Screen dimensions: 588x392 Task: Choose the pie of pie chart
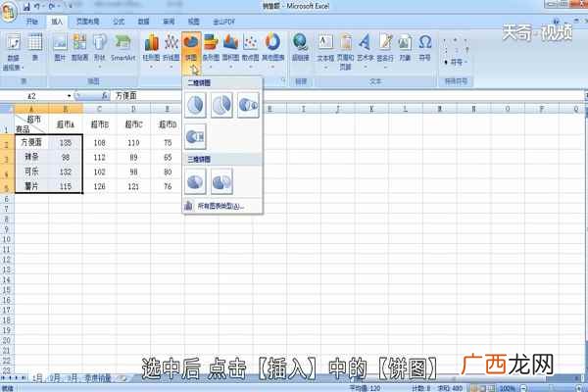[x=248, y=105]
